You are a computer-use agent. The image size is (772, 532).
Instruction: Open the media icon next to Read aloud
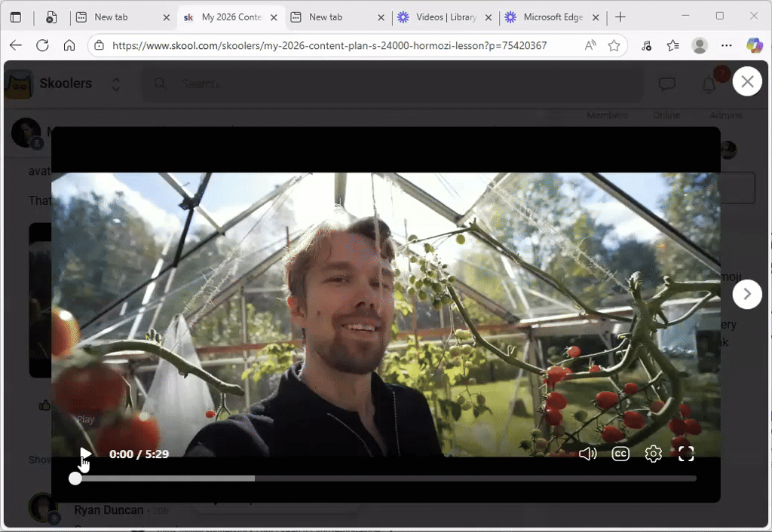click(646, 45)
